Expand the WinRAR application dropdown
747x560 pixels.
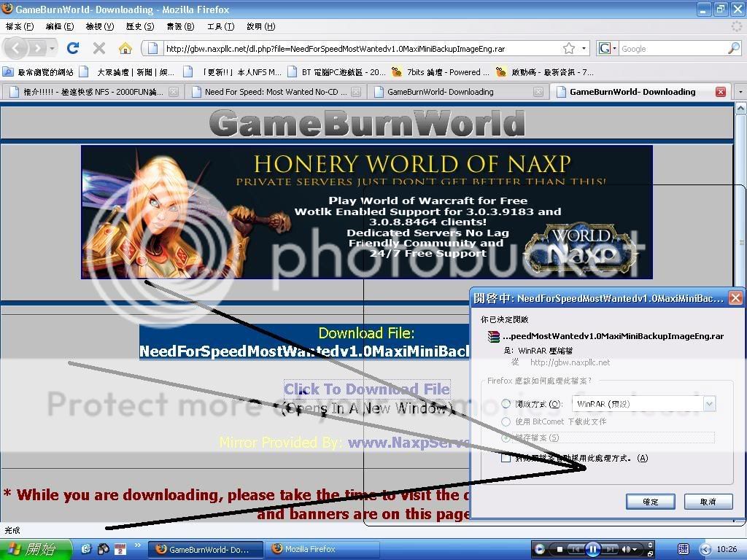coord(709,403)
